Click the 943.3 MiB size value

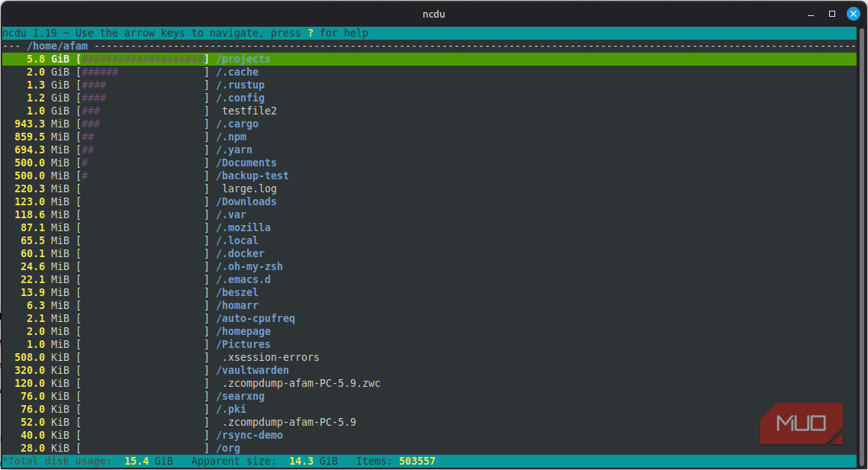point(42,124)
